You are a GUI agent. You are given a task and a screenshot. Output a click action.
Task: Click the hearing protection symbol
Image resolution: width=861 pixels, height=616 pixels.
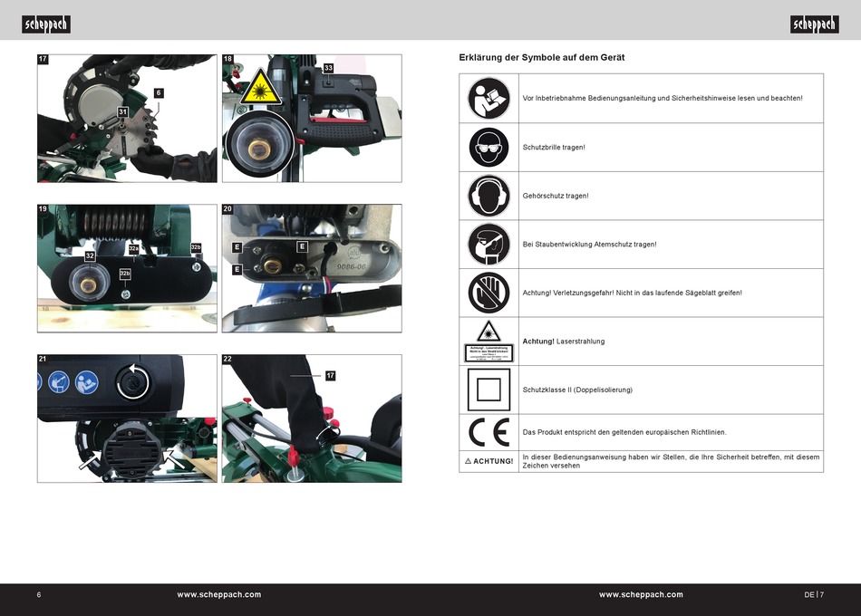pyautogui.click(x=489, y=196)
